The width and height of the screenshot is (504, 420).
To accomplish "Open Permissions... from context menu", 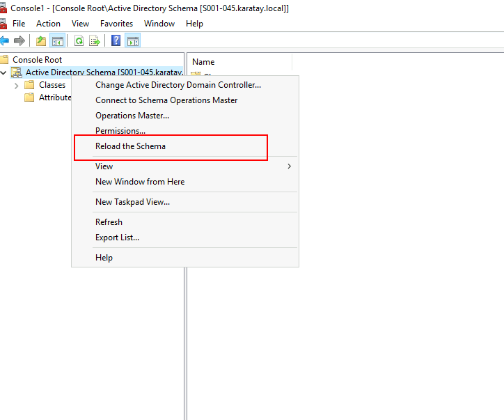I will [185, 130].
